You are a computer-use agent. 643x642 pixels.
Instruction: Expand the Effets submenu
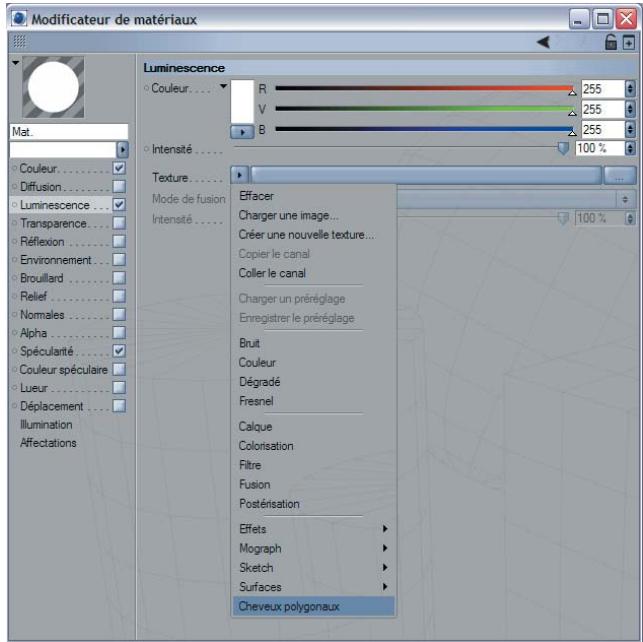tap(312, 529)
